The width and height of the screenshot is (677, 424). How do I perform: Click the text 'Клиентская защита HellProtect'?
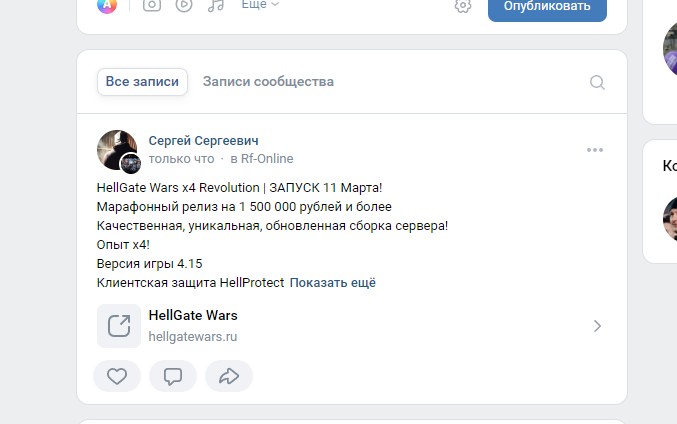190,283
